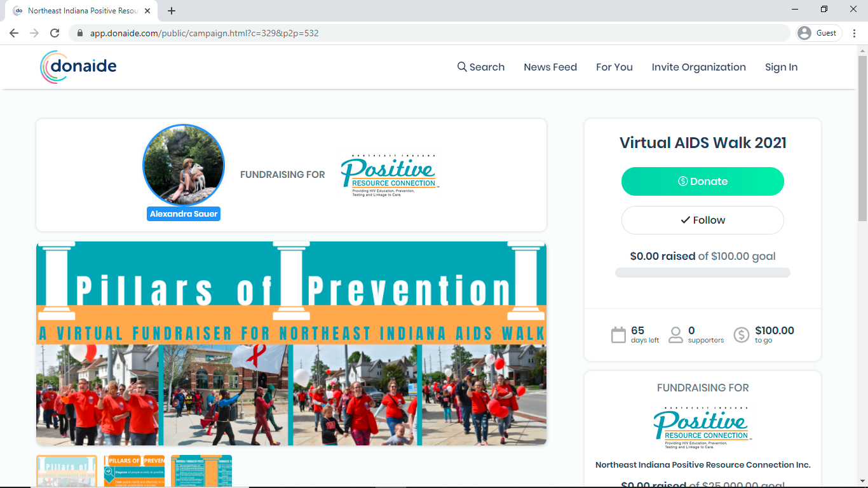
Task: Click the browser address bar URL
Action: click(x=204, y=33)
